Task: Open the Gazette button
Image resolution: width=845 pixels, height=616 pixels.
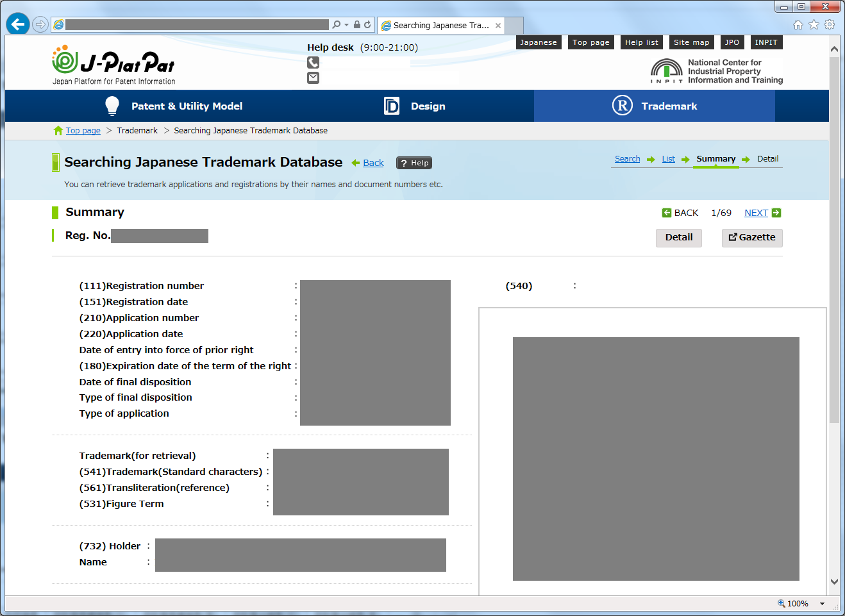Action: [751, 238]
